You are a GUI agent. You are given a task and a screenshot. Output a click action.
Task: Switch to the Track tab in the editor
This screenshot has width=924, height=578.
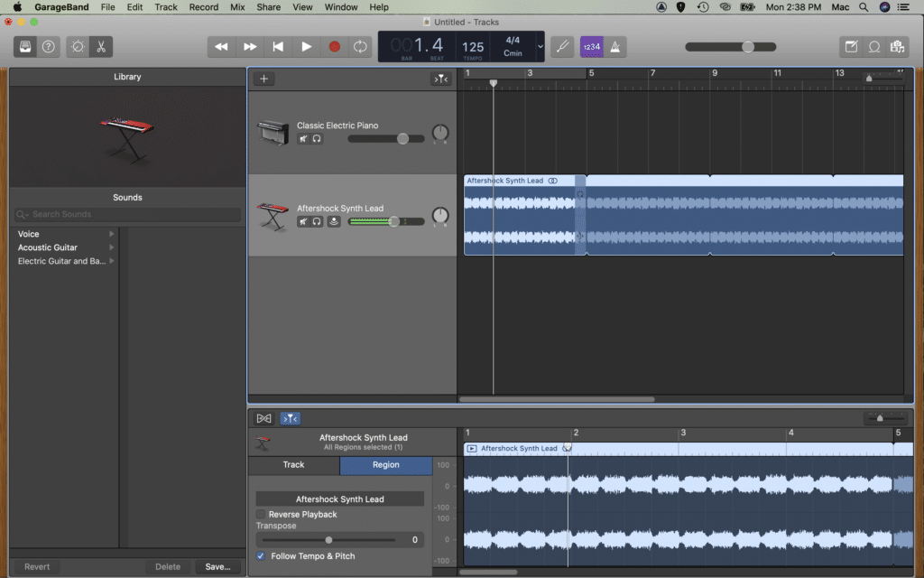(x=293, y=465)
